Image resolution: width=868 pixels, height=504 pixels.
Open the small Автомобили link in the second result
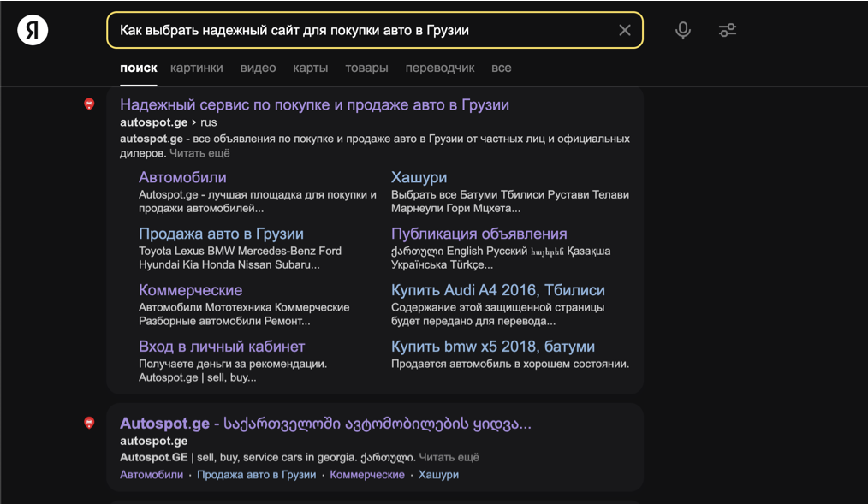[152, 475]
